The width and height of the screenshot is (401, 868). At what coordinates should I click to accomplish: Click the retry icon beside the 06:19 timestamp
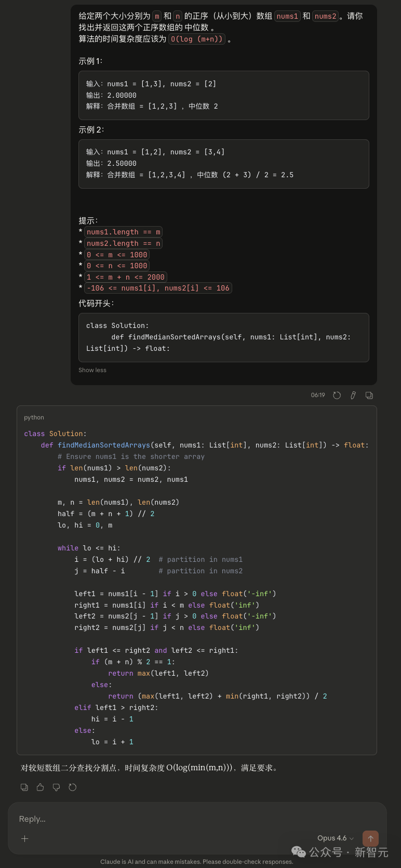(x=337, y=396)
